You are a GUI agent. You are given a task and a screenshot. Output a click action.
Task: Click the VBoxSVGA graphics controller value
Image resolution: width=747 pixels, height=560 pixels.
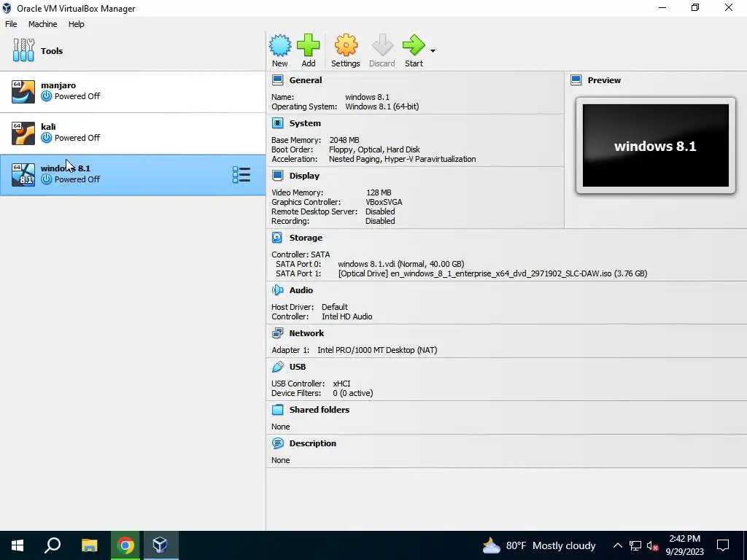point(384,202)
